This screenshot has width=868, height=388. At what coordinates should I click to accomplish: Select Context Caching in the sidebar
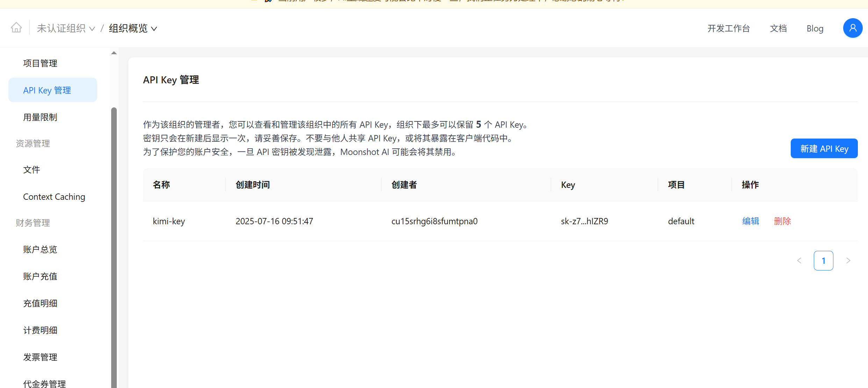54,197
